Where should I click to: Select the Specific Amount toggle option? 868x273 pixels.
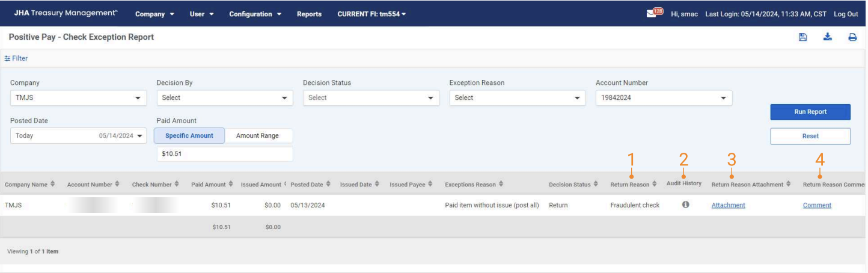pyautogui.click(x=189, y=136)
